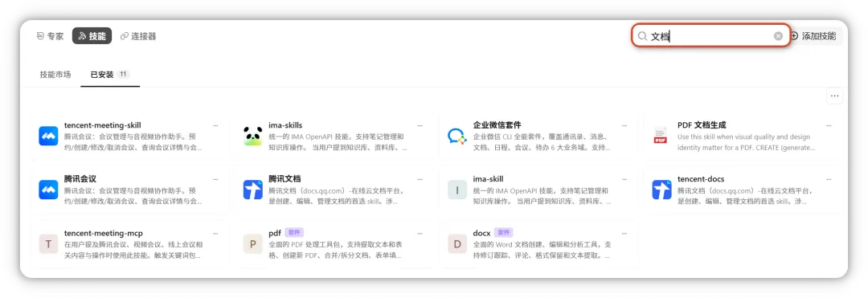Select the 技能 (Skills) tab

click(x=92, y=36)
